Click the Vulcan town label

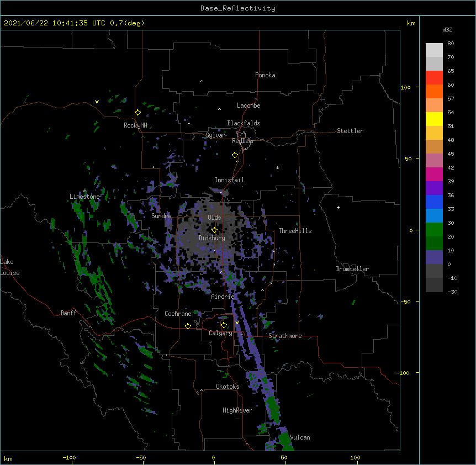click(x=300, y=437)
